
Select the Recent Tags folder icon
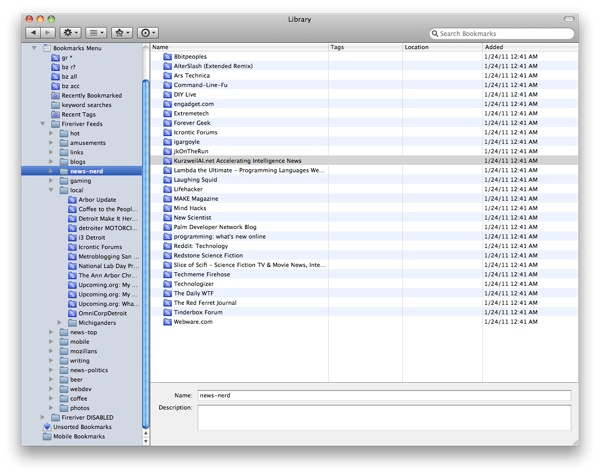(x=55, y=114)
